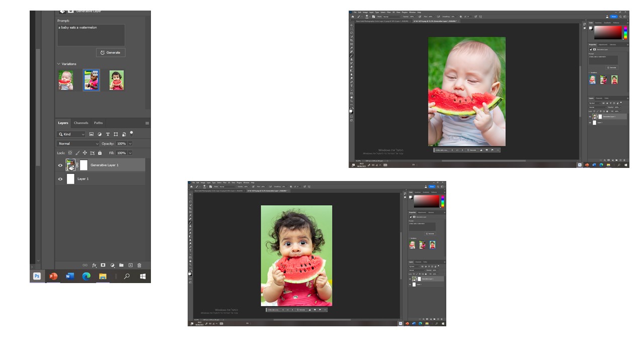Click the Share button in the blond-baby window

614,17
